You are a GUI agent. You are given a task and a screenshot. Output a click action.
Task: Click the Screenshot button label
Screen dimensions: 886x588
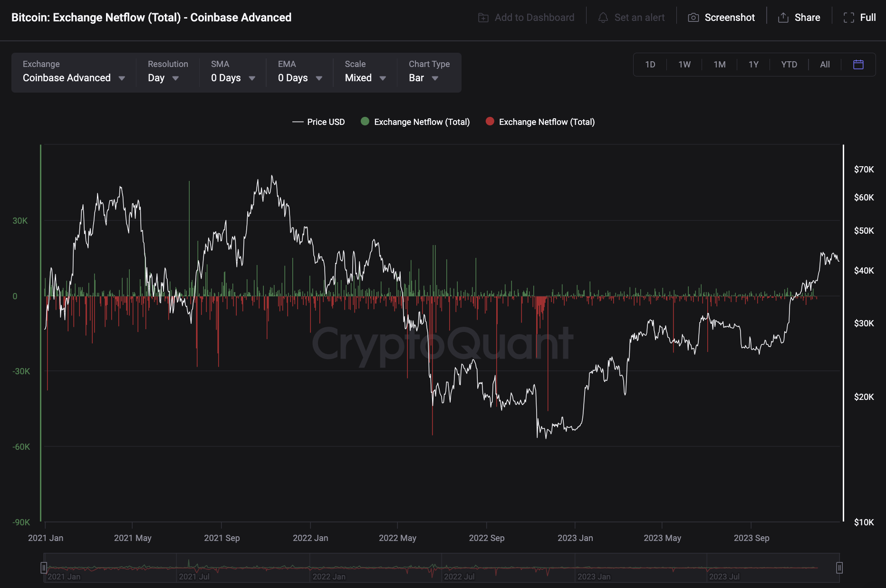tap(730, 18)
